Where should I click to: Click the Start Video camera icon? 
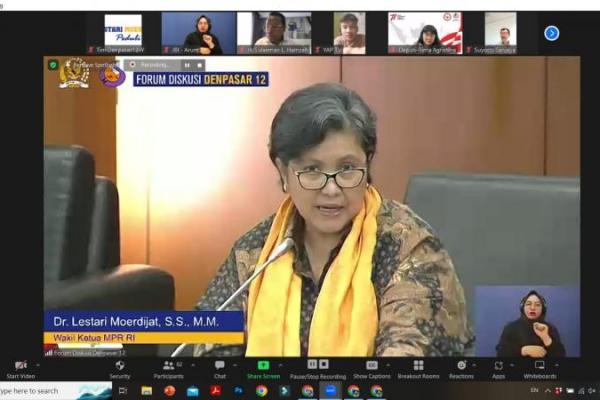pos(20,366)
